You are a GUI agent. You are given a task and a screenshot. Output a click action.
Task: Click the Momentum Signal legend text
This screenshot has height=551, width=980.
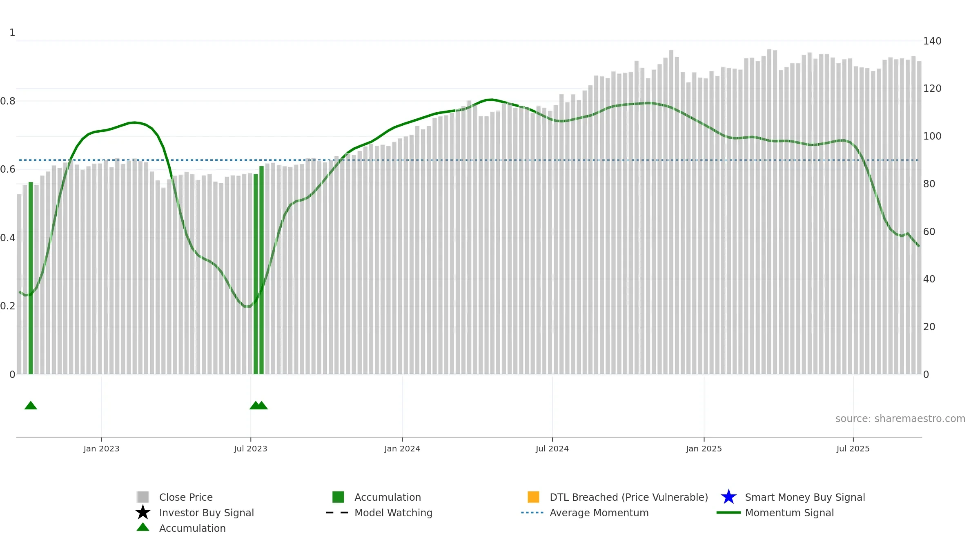[x=789, y=513]
